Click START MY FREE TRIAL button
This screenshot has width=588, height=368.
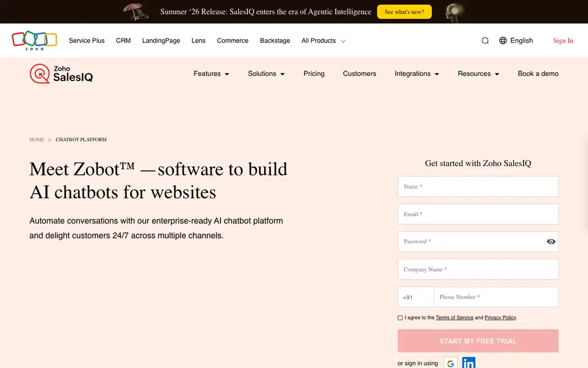pos(478,341)
